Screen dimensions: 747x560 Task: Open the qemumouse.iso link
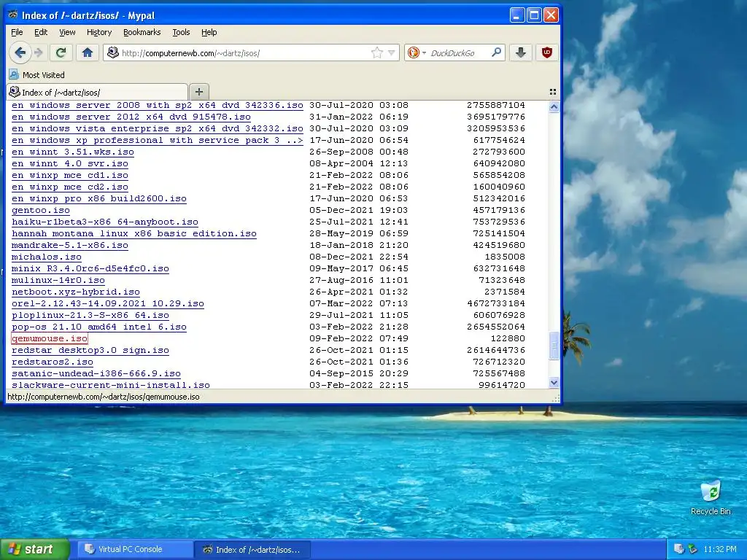[50, 338]
